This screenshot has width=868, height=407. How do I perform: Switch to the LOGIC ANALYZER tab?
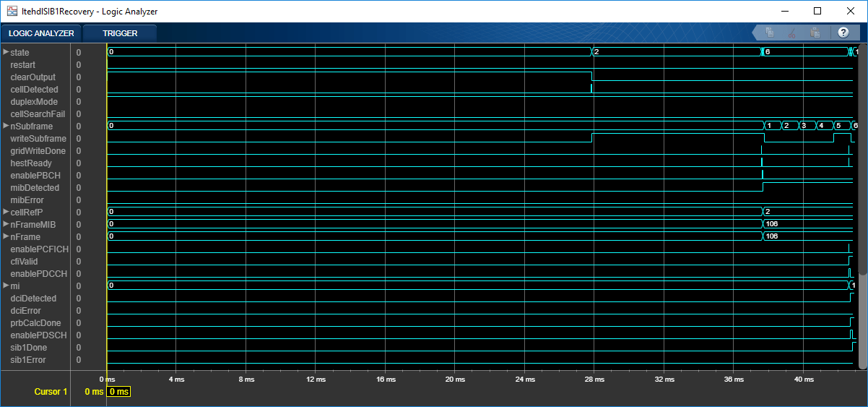41,33
